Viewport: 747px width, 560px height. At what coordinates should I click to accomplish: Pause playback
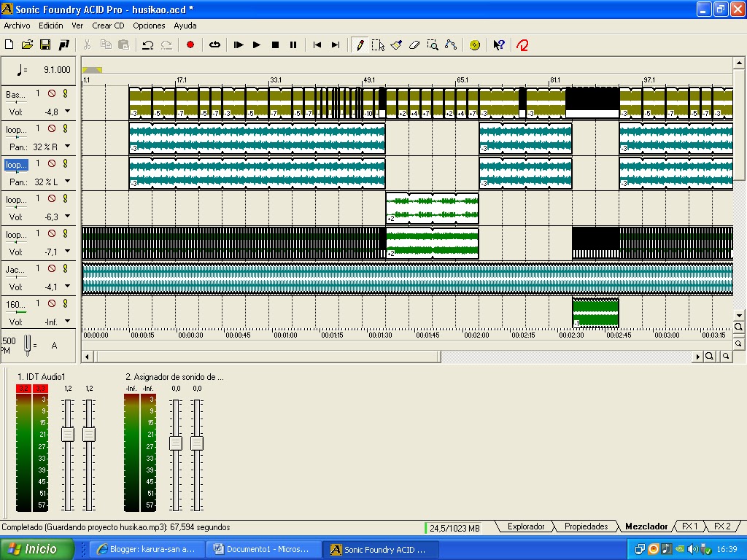click(x=293, y=44)
